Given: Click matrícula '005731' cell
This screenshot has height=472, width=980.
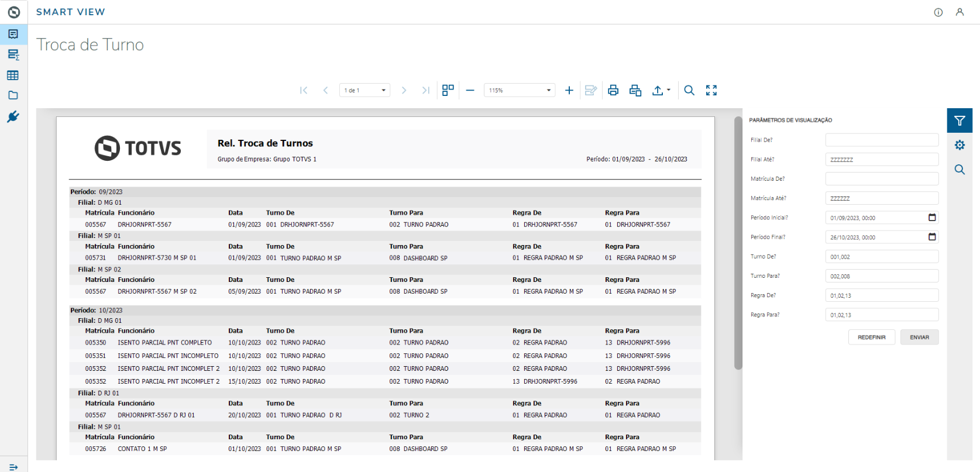Looking at the screenshot, I should [x=95, y=258].
